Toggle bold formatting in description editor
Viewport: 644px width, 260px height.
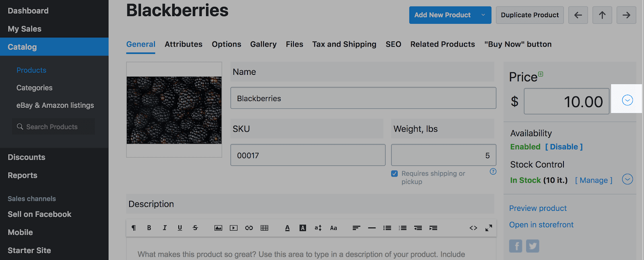[x=149, y=228]
